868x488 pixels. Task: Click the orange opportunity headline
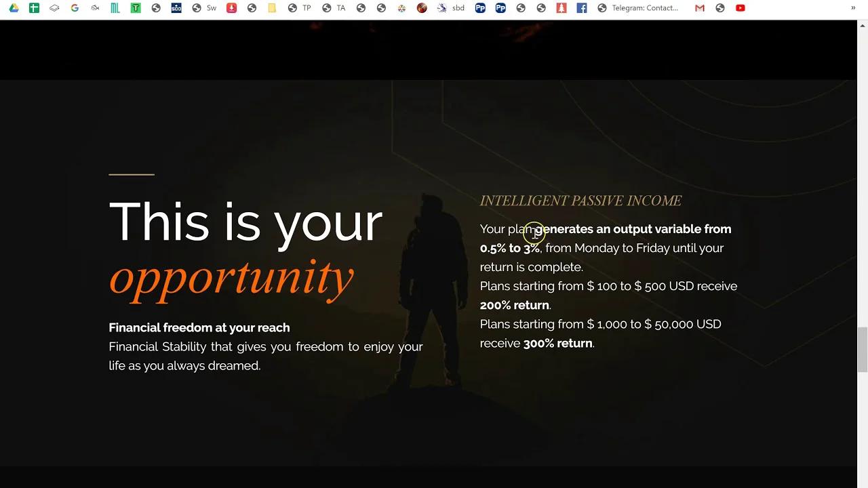point(231,277)
